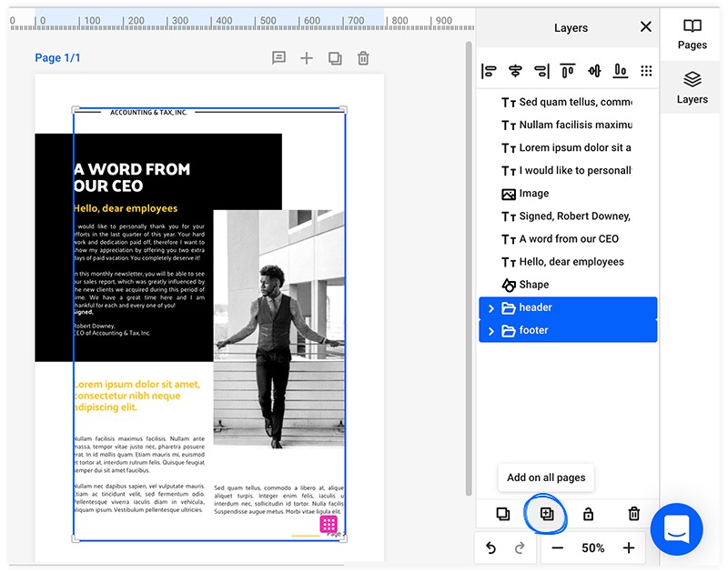Open the chat support bubble

(677, 528)
